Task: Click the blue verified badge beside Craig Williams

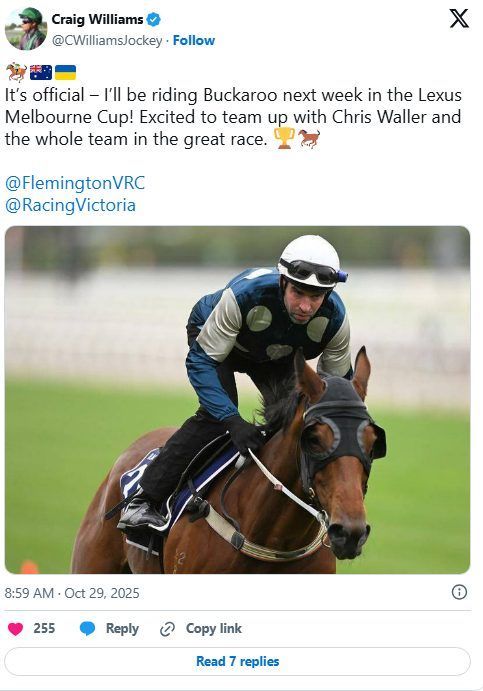Action: click(x=153, y=19)
